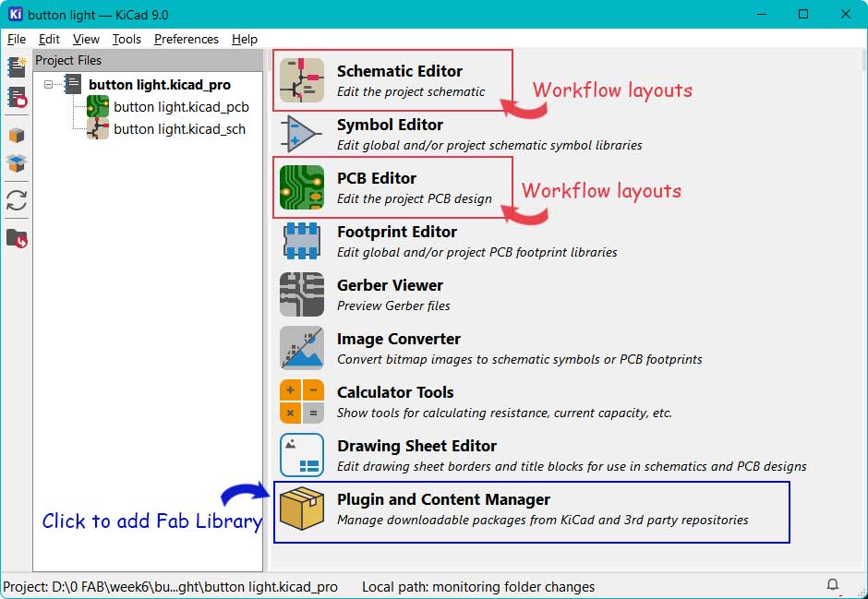868x599 pixels.
Task: Click the Gerber Viewer title text
Action: pos(390,285)
